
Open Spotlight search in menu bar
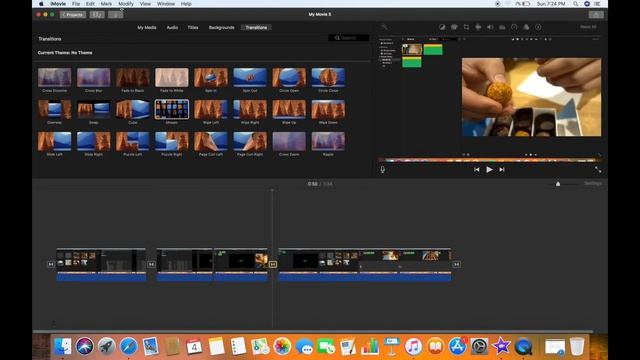coord(576,4)
